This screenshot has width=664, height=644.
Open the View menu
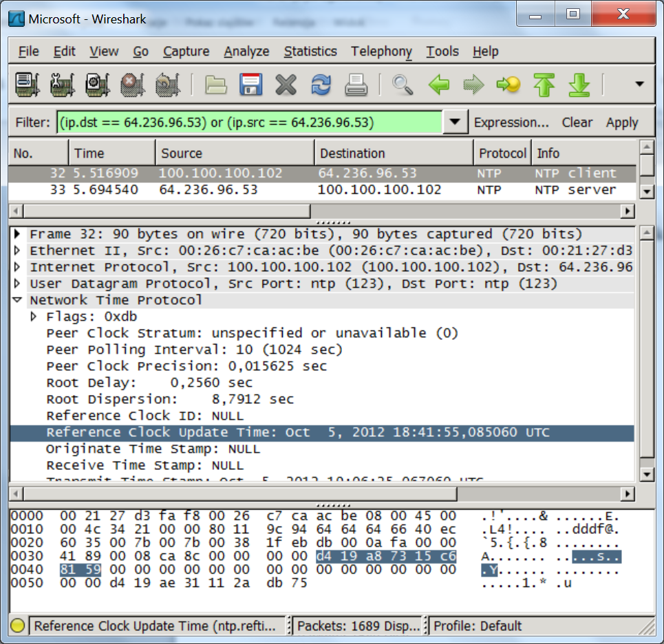pos(104,51)
